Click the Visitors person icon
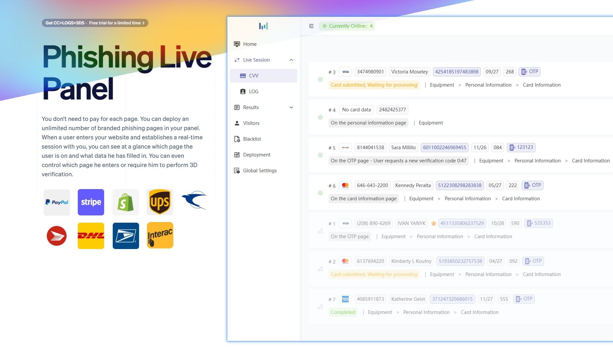The width and height of the screenshot is (613, 364). click(237, 123)
